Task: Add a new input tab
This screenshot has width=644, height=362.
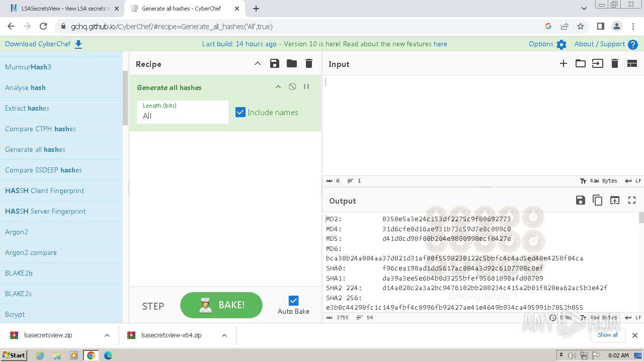Action: (x=563, y=63)
